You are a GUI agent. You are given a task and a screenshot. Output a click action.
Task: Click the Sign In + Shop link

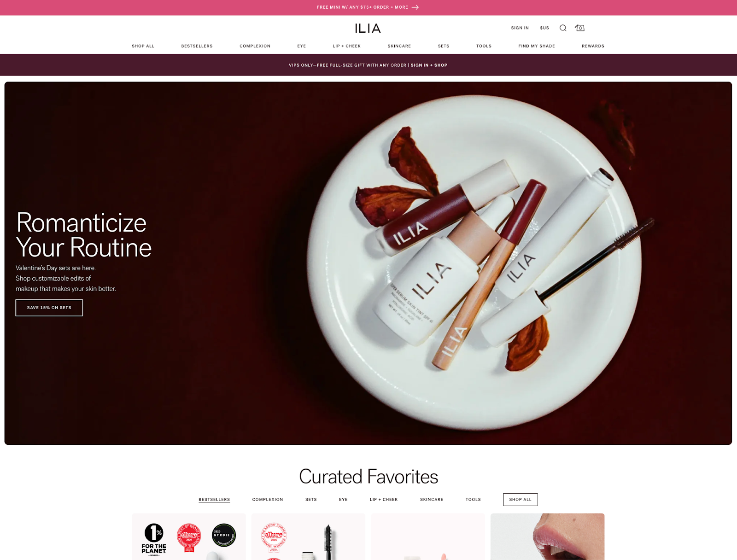pyautogui.click(x=429, y=65)
